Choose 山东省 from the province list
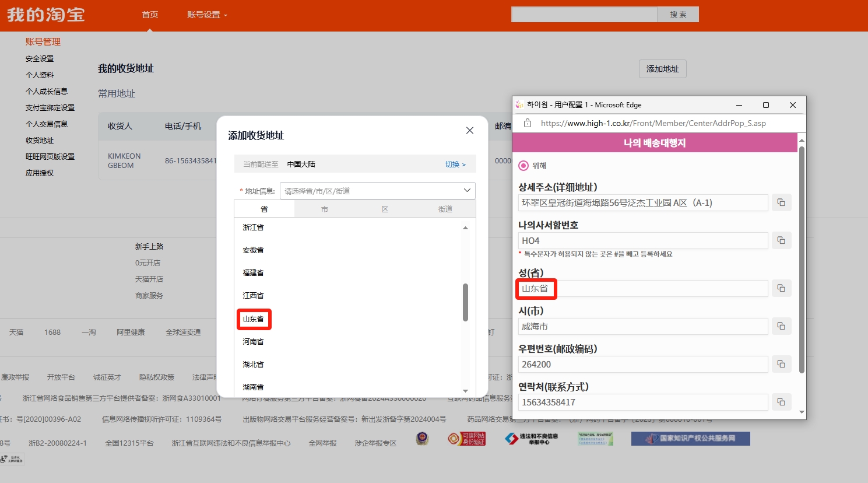This screenshot has width=868, height=483. pyautogui.click(x=254, y=319)
